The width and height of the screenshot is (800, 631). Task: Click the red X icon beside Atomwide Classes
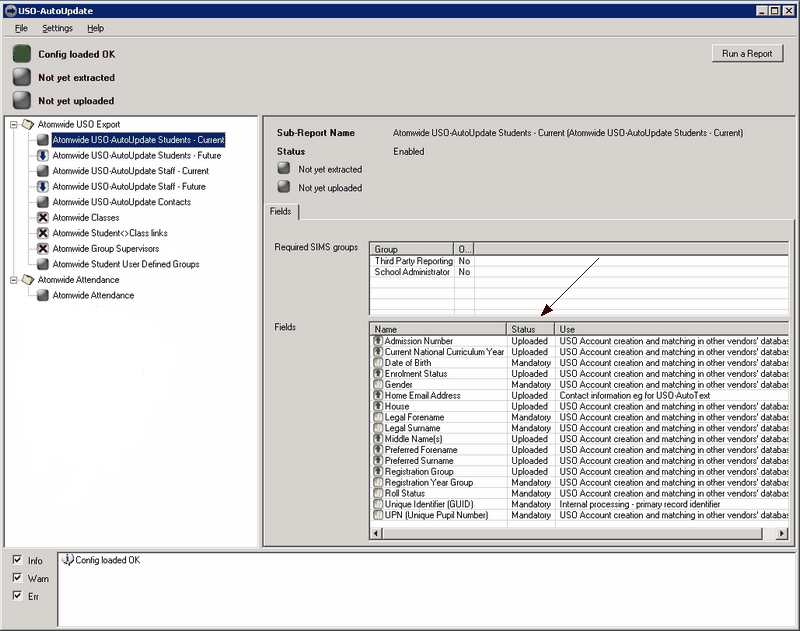(43, 217)
